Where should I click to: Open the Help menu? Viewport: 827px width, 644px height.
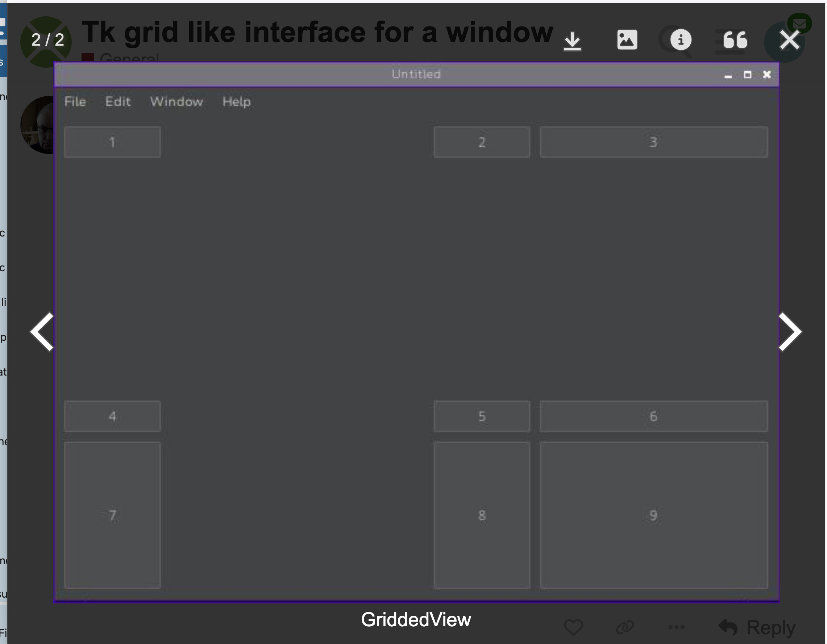pos(236,102)
